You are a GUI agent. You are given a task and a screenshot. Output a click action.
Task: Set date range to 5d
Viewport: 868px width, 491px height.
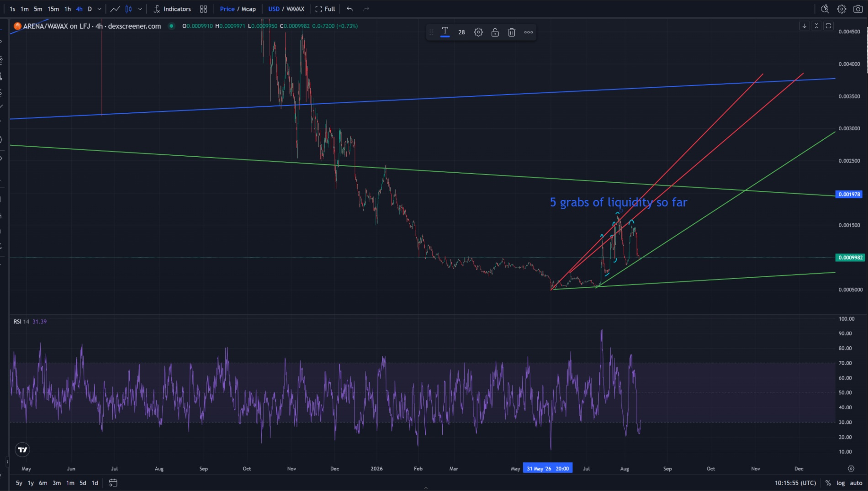pyautogui.click(x=83, y=483)
